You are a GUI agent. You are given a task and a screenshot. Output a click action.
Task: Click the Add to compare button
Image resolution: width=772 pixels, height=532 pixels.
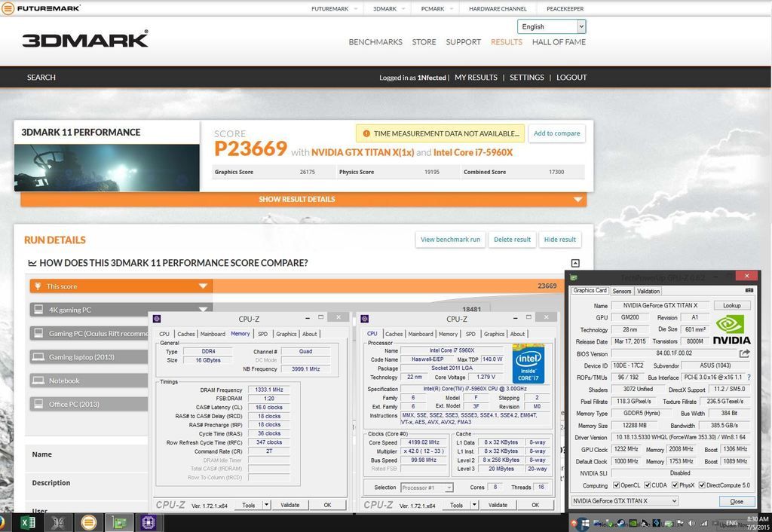pyautogui.click(x=557, y=133)
